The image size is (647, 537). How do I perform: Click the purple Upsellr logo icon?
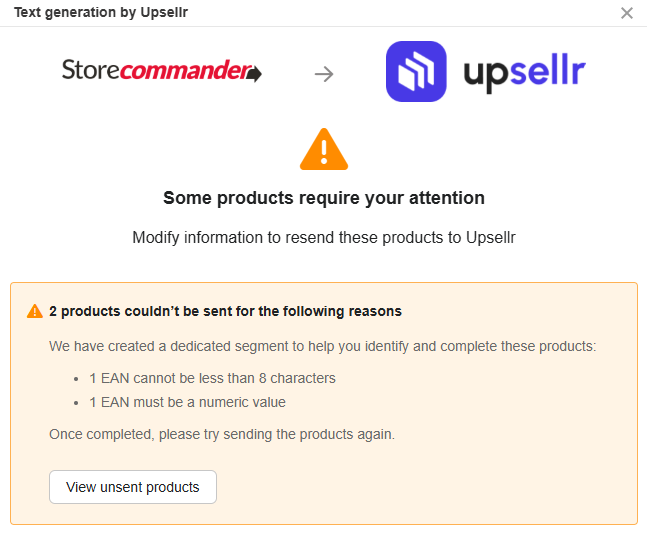[x=416, y=72]
